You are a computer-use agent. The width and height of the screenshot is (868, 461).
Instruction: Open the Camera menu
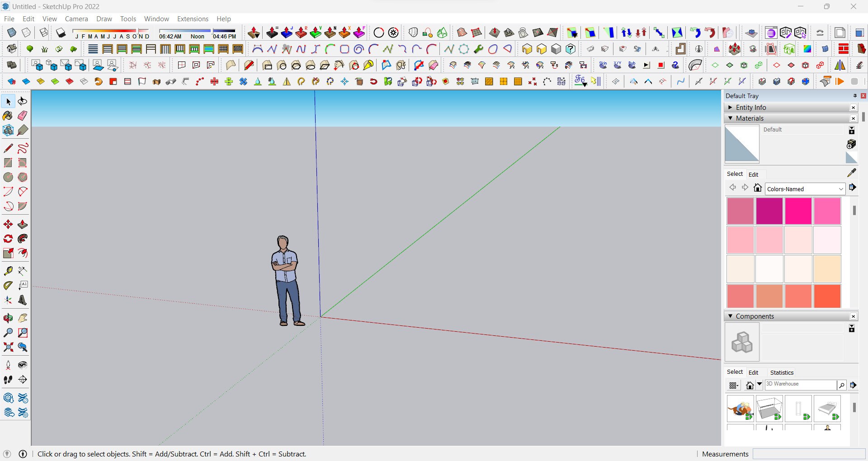click(x=76, y=19)
